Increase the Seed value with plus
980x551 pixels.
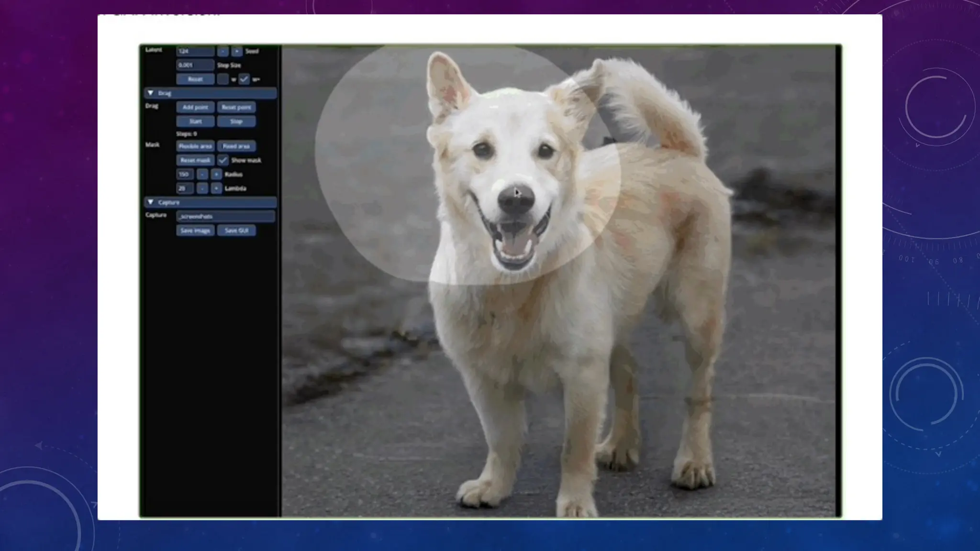[237, 51]
